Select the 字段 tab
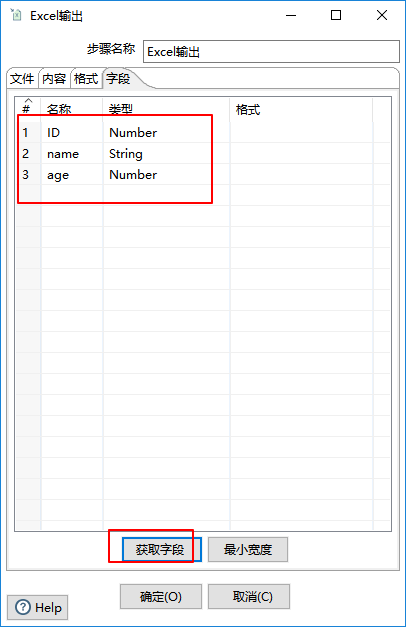This screenshot has height=627, width=406. tap(118, 78)
